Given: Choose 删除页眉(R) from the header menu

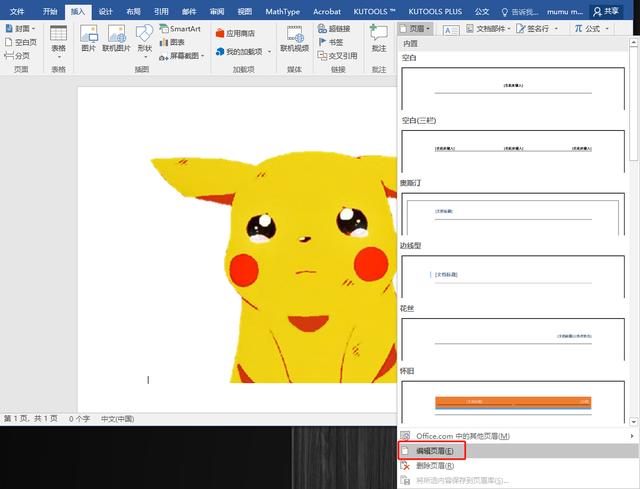Looking at the screenshot, I should [518, 465].
